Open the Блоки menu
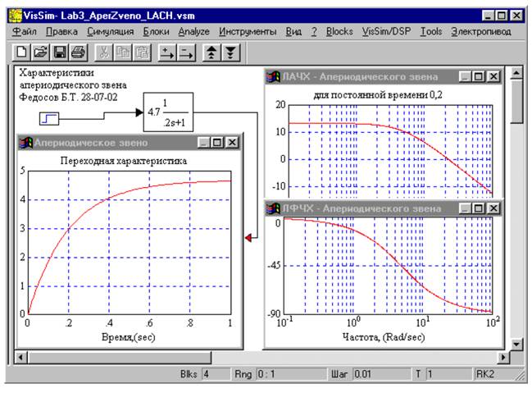 tap(156, 31)
